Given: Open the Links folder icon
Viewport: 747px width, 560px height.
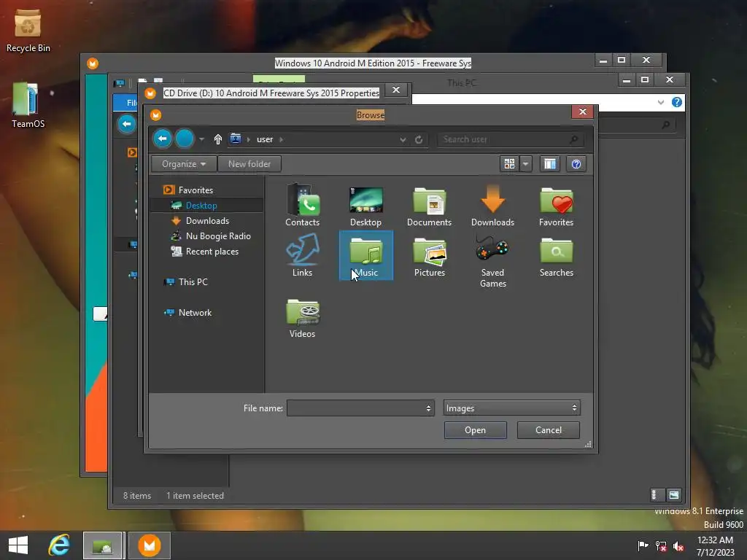Looking at the screenshot, I should pos(303,256).
